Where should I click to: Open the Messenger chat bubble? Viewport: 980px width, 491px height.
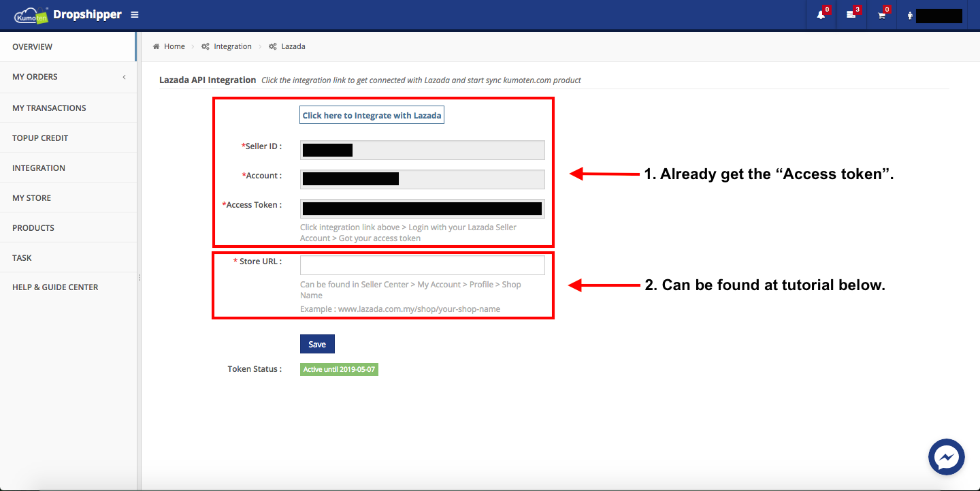click(947, 457)
